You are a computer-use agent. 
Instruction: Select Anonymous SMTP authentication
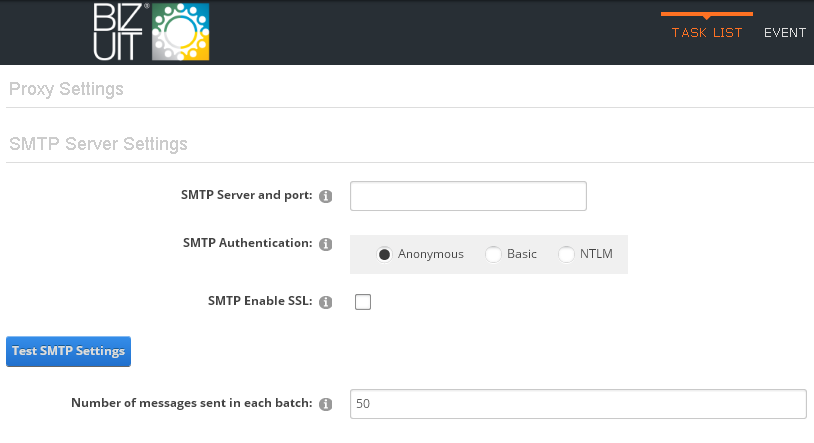tap(384, 254)
